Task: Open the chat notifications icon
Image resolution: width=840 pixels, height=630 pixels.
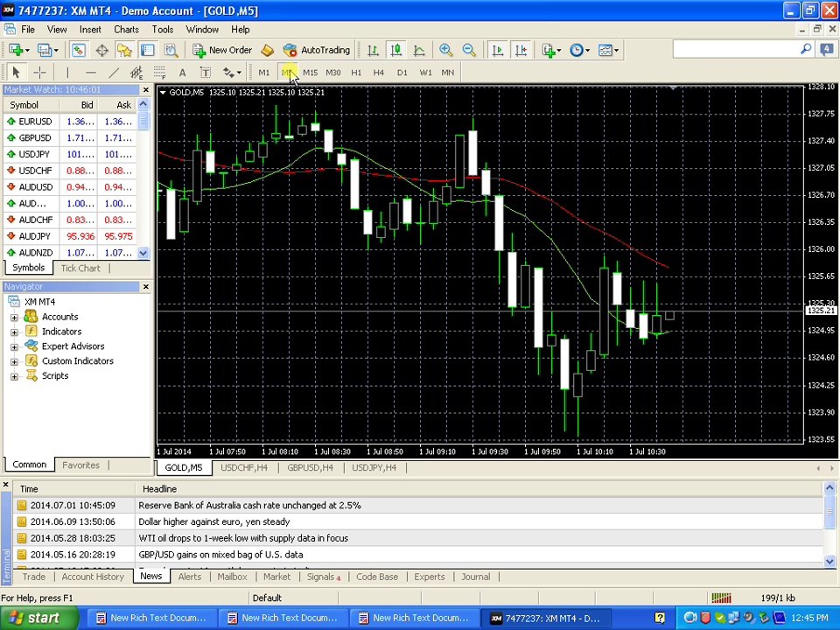Action: 827,49
